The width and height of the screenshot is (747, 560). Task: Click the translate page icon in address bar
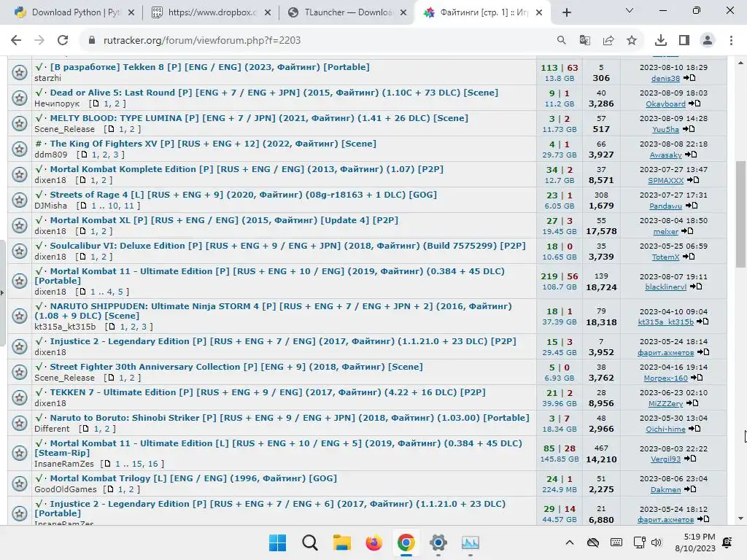(x=584, y=41)
